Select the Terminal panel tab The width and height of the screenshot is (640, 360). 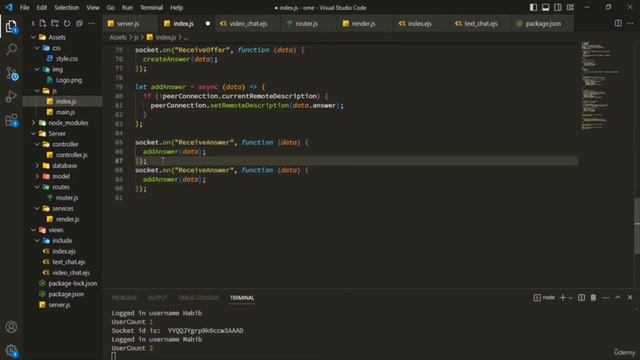(x=242, y=298)
